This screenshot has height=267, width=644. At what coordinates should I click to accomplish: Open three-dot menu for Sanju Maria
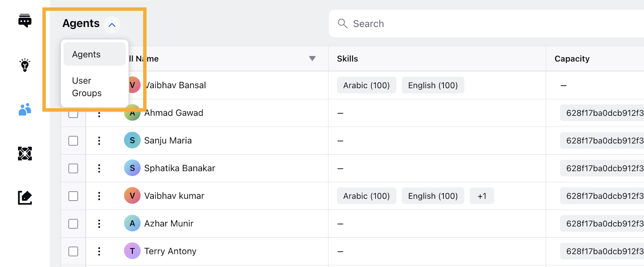click(99, 141)
